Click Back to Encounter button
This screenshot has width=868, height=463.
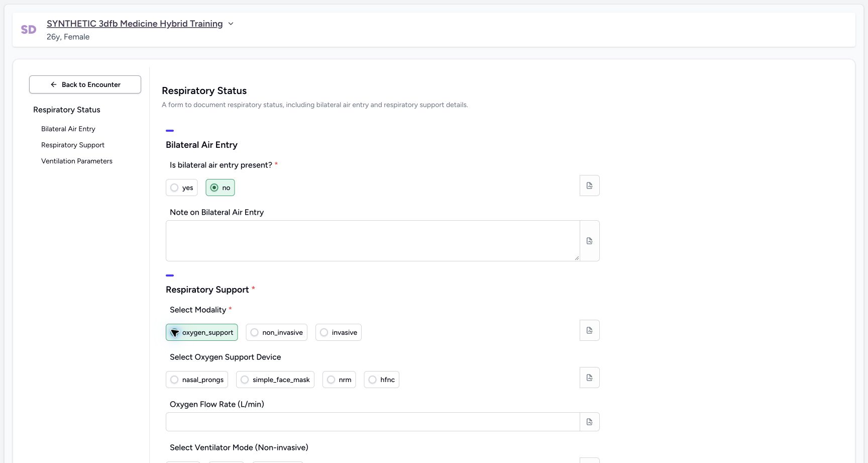(x=85, y=84)
